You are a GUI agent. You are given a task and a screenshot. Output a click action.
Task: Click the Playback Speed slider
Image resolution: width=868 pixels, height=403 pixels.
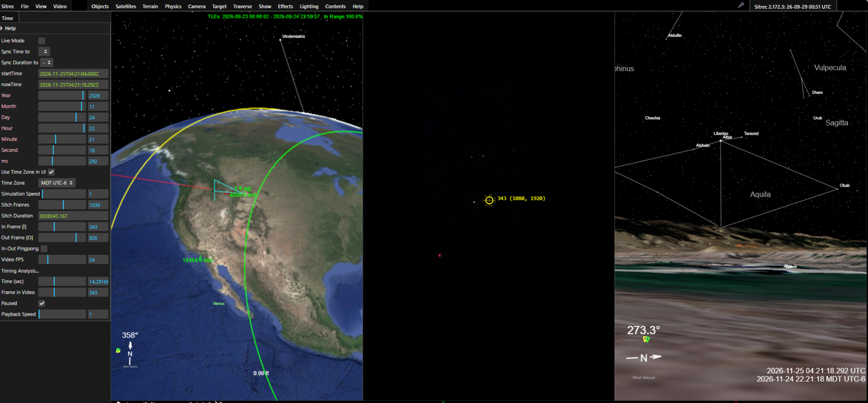click(x=62, y=314)
